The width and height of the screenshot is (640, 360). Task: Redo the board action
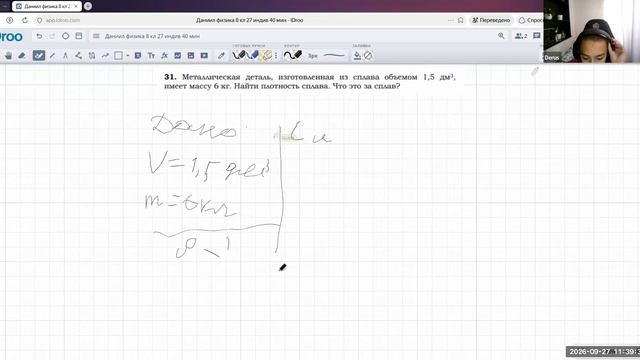pyautogui.click(x=52, y=36)
